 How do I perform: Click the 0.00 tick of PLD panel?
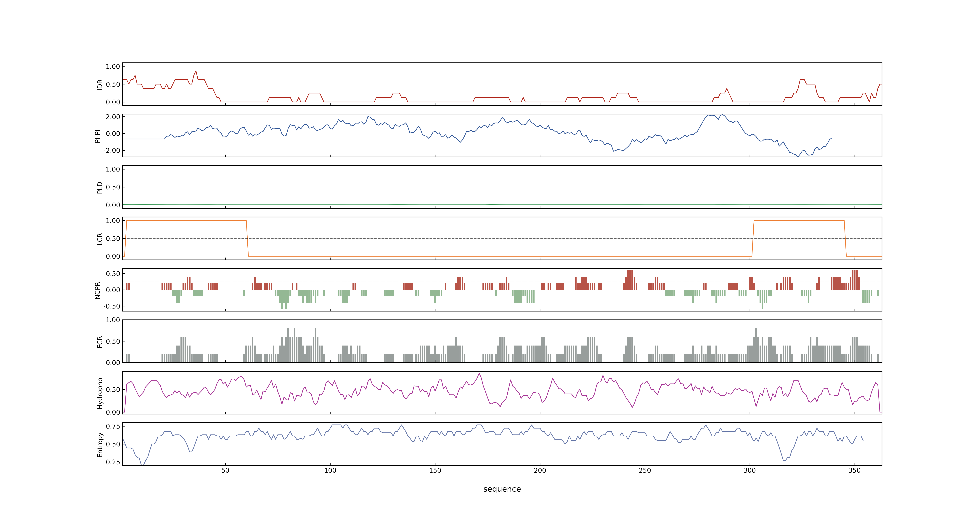[113, 205]
